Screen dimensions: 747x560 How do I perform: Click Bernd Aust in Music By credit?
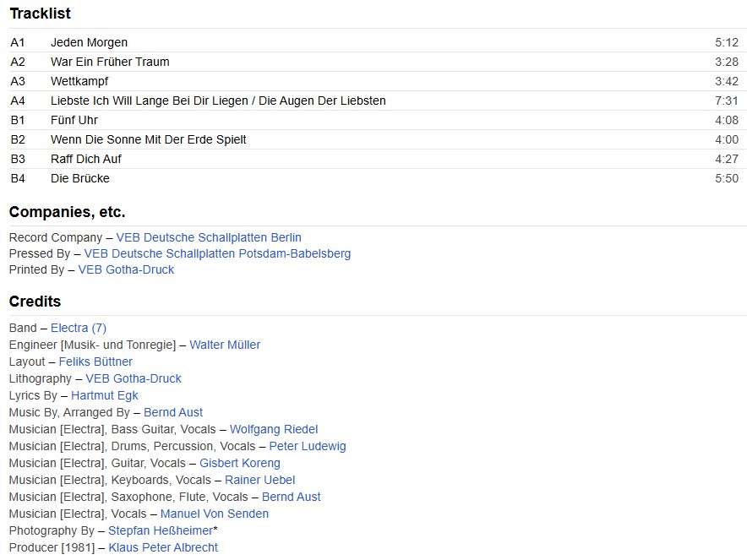(173, 412)
